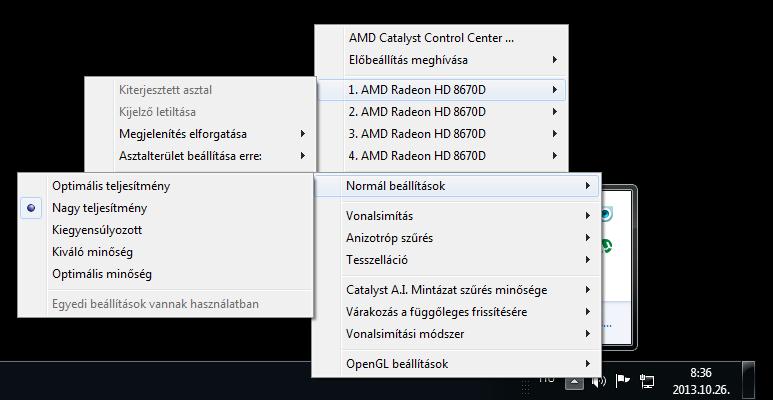The image size is (773, 400).
Task: Click the network connection tray icon
Action: (647, 381)
